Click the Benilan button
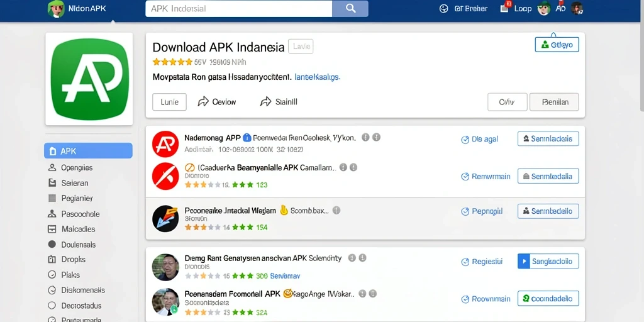644x322 pixels. (554, 103)
